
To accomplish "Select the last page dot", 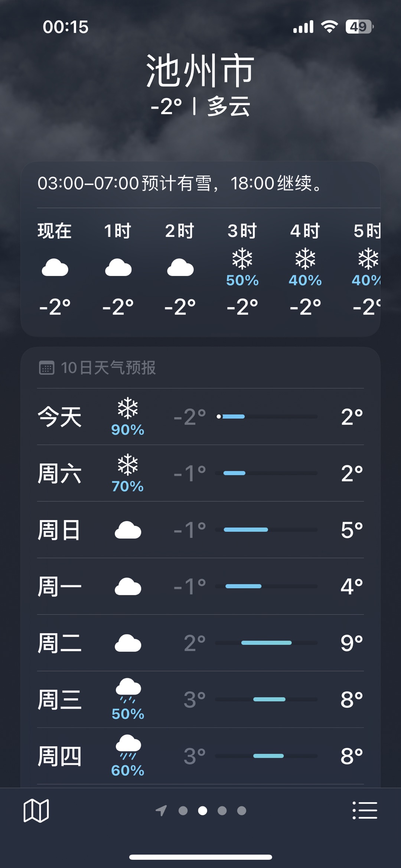I will pos(242,810).
